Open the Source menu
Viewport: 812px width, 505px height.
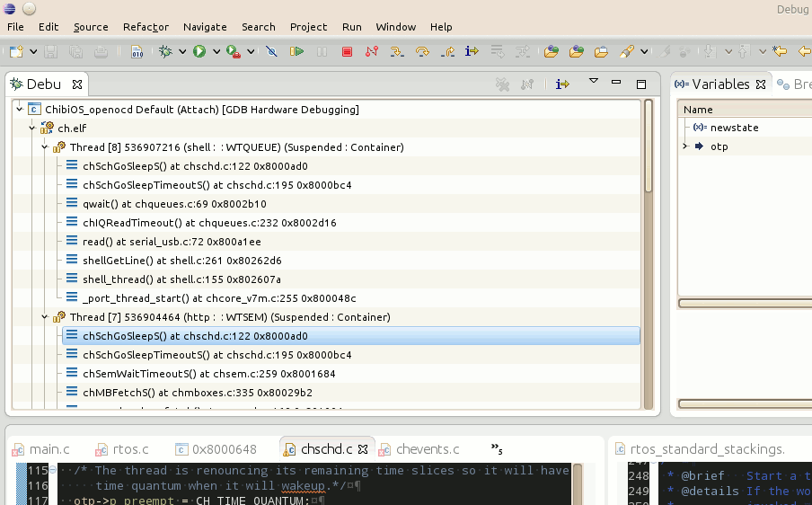[91, 27]
